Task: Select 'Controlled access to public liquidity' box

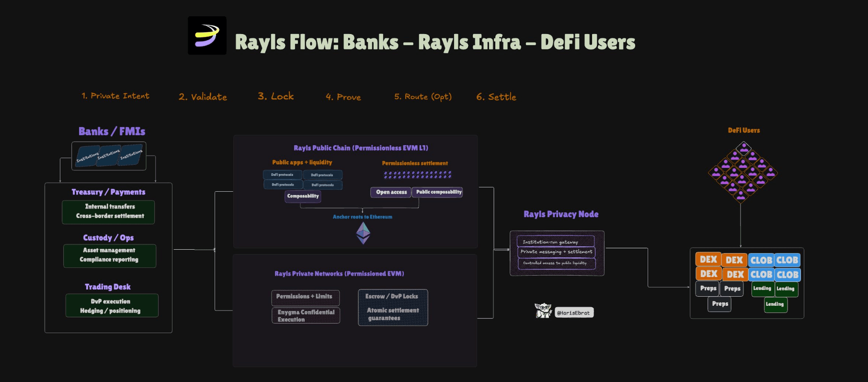Action: 556,263
